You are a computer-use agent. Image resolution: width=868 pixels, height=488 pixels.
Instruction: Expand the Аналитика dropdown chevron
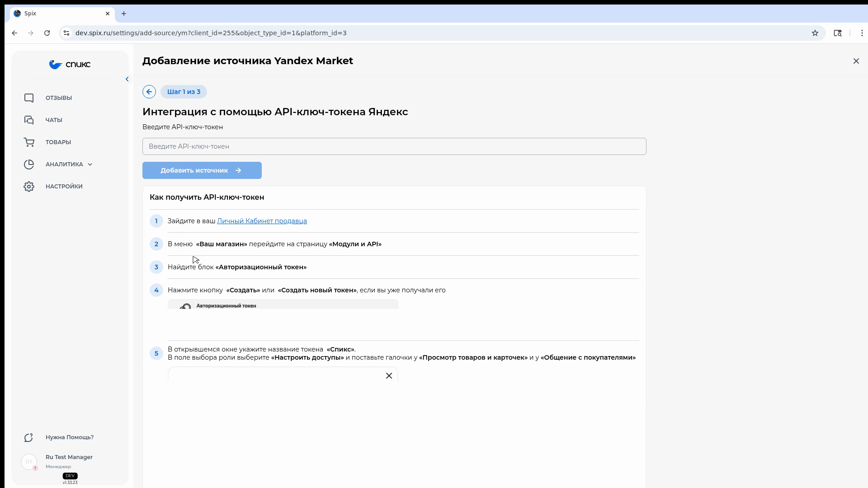click(x=90, y=164)
